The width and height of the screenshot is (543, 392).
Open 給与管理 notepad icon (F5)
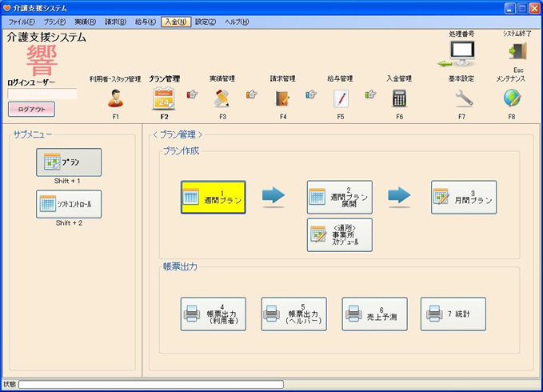[x=340, y=98]
